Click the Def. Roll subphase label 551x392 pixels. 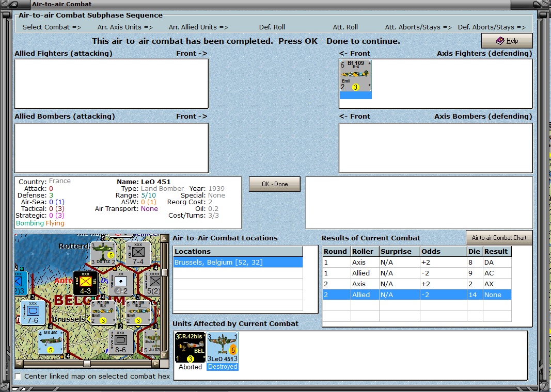[x=272, y=27]
